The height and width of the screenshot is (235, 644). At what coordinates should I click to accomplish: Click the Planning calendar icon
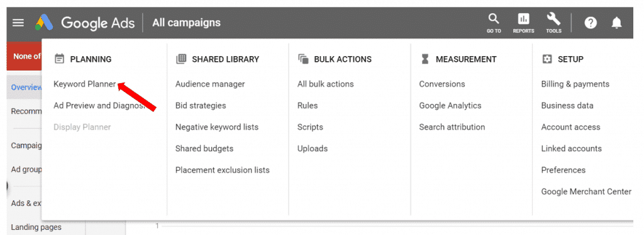click(59, 59)
